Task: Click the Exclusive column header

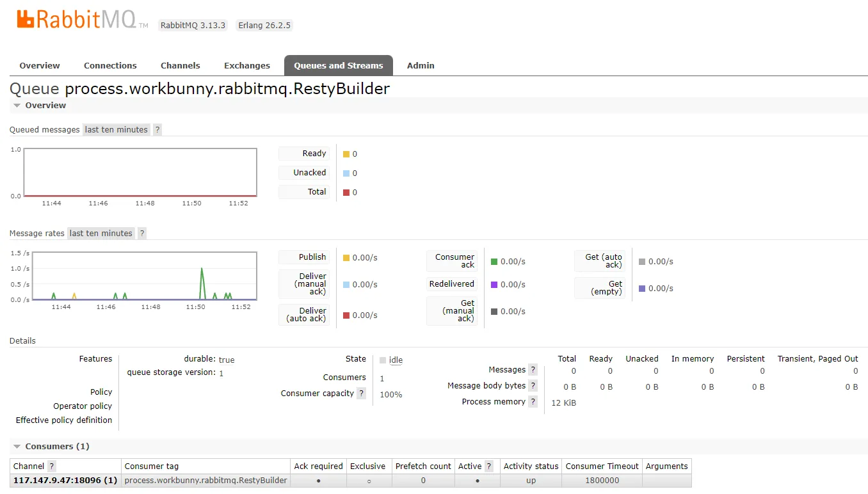Action: [368, 466]
